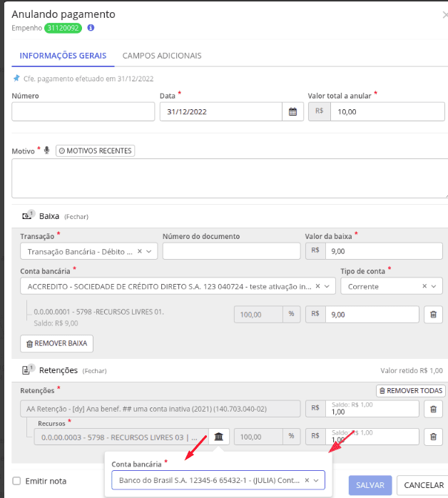Clear the Transação selection with X
Image resolution: width=448 pixels, height=498 pixels.
[139, 251]
